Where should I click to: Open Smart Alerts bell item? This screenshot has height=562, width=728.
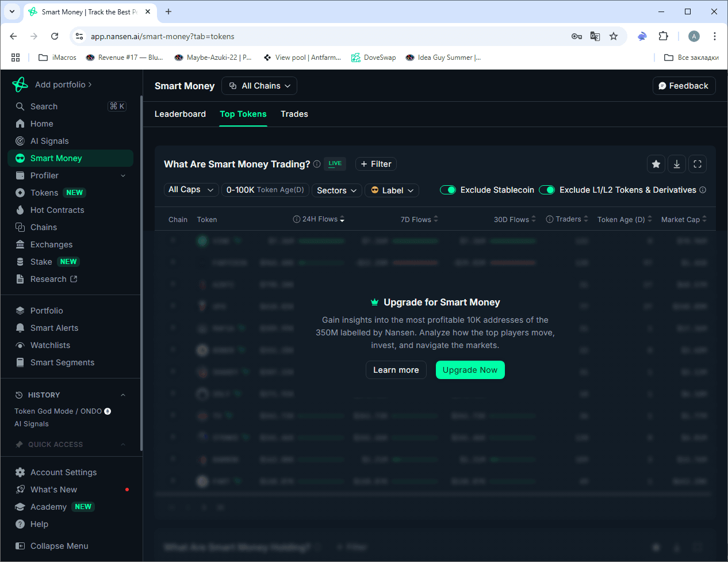[x=54, y=328]
